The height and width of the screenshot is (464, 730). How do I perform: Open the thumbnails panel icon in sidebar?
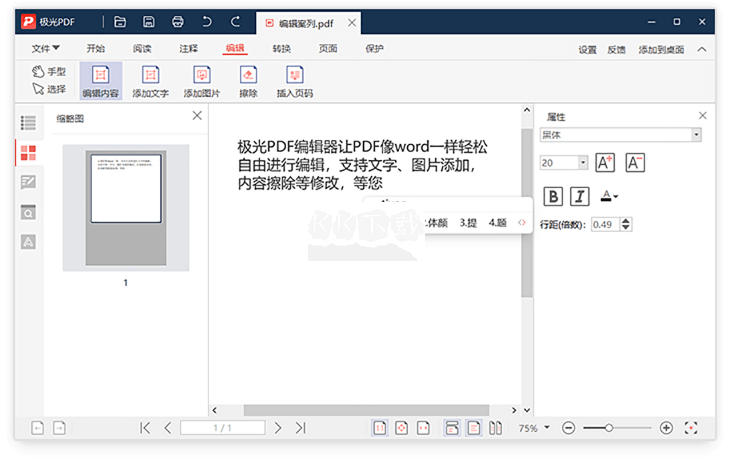28,152
